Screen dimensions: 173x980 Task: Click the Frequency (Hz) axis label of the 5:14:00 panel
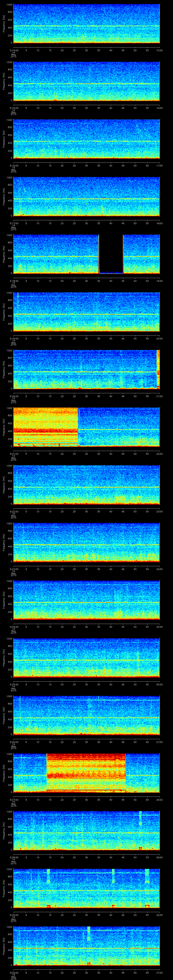coord(4,24)
